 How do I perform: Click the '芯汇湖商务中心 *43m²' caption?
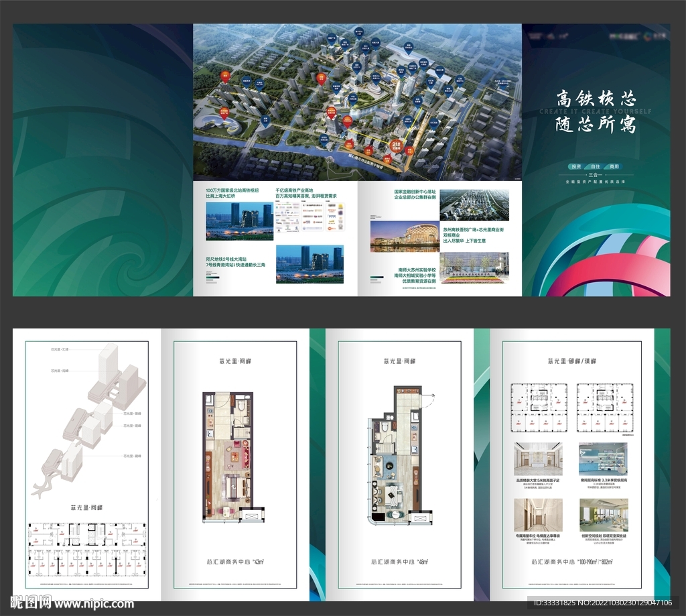tap(235, 562)
